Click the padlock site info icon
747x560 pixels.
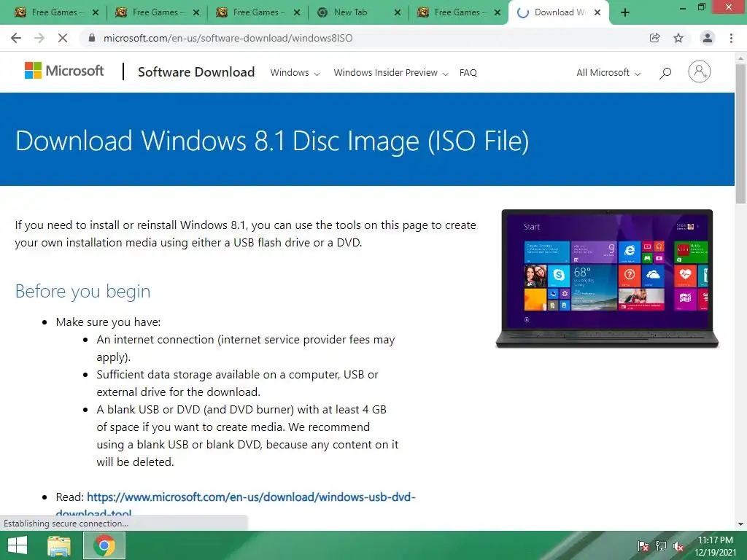tap(92, 38)
